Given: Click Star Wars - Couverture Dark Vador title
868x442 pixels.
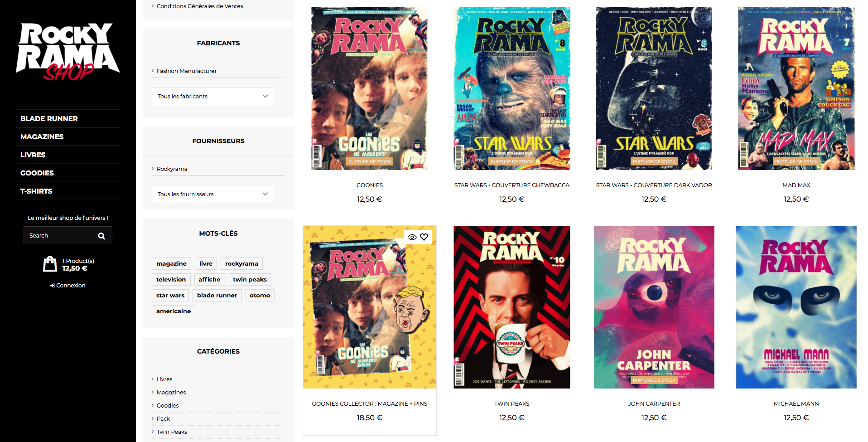Looking at the screenshot, I should 654,185.
